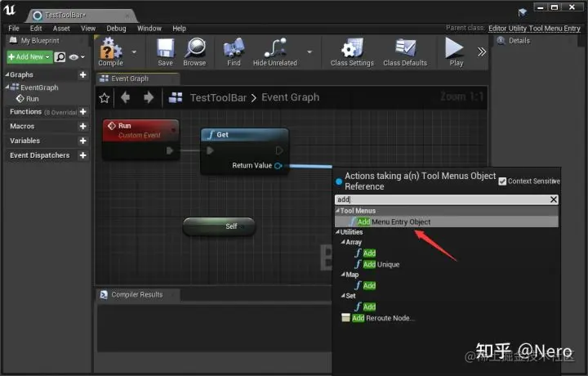This screenshot has height=376, width=588.
Task: Add a new variable
Action: point(82,141)
